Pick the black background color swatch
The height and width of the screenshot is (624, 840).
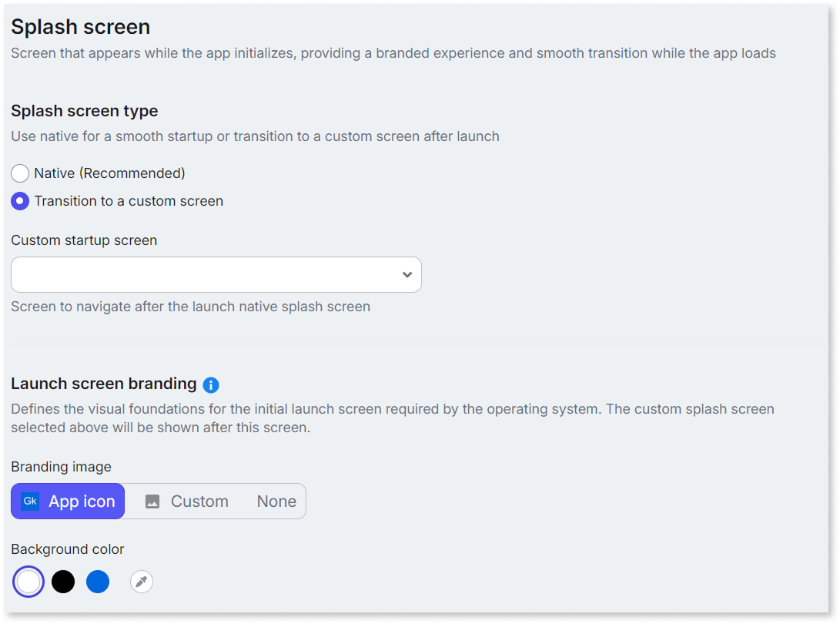pyautogui.click(x=63, y=582)
